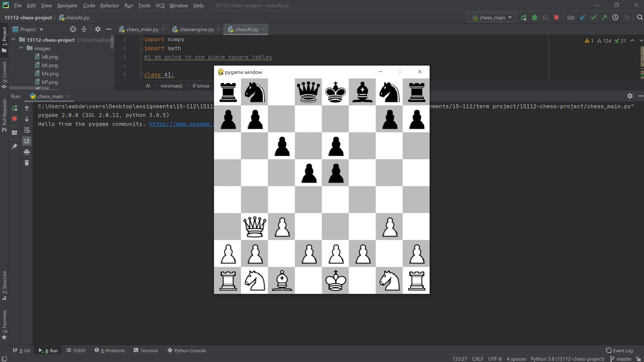Toggle the Favorites side panel

pos(5,324)
